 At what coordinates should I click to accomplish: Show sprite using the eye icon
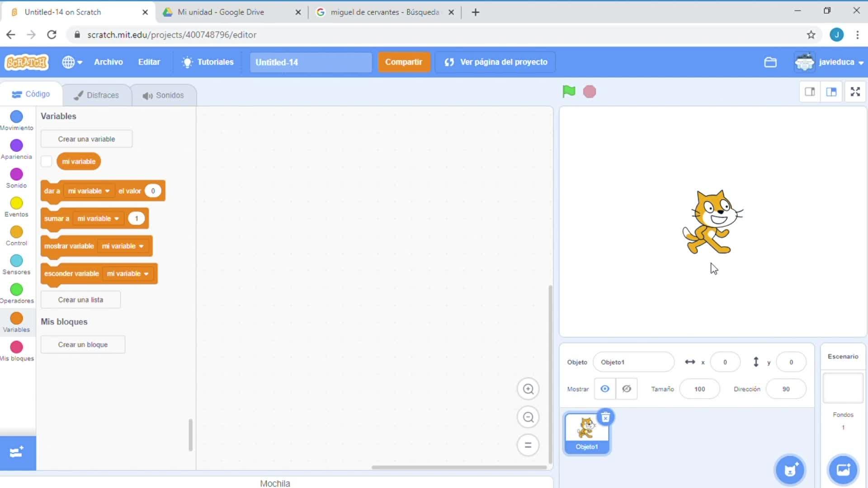pos(604,389)
